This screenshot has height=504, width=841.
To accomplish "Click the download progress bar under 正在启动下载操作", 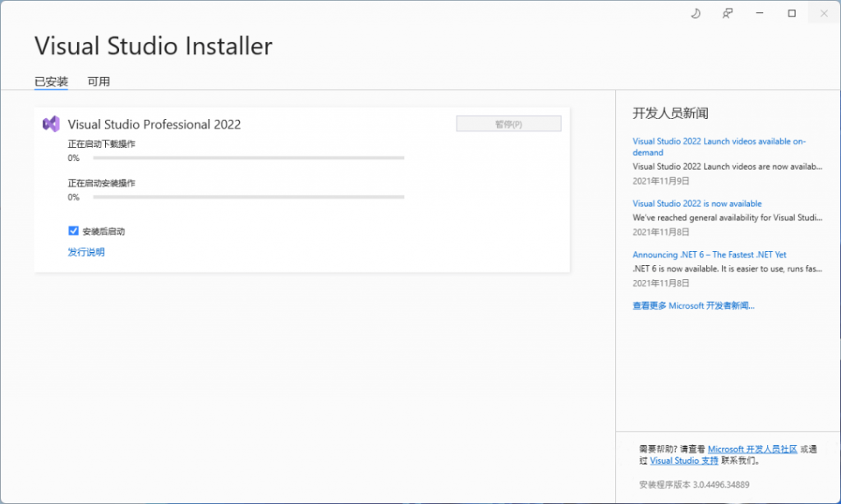I will pos(248,158).
